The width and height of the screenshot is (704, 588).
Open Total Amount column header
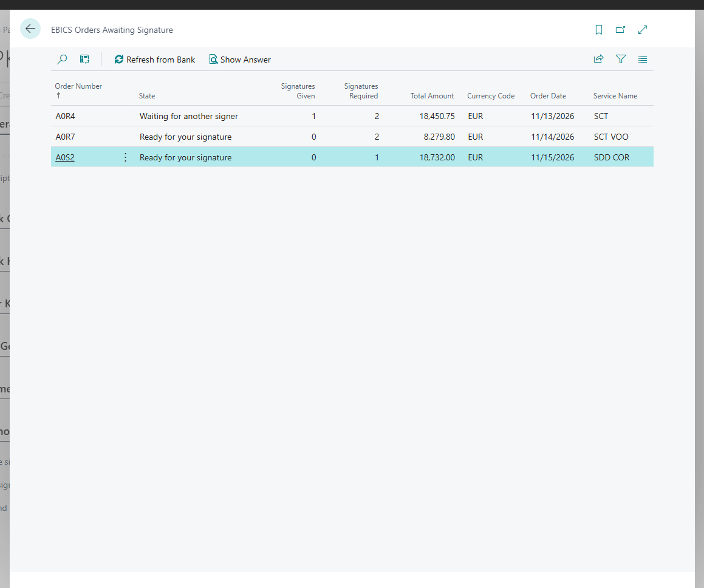pos(432,96)
